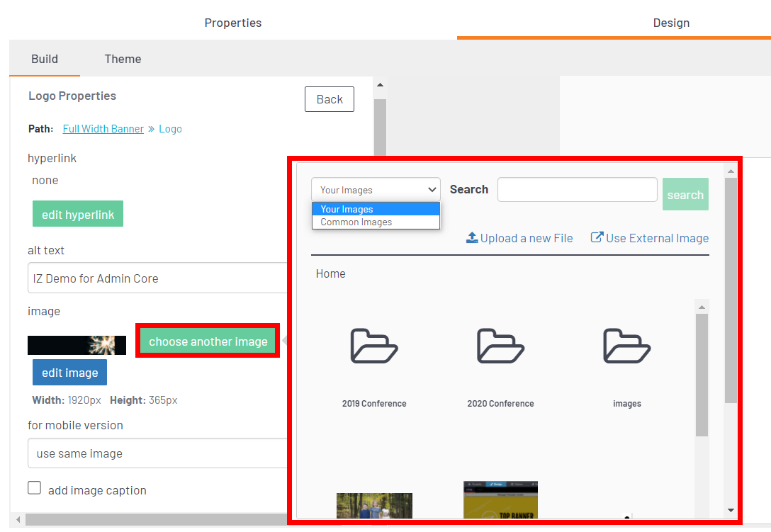Choose Common Images from the dropdown list

point(356,222)
